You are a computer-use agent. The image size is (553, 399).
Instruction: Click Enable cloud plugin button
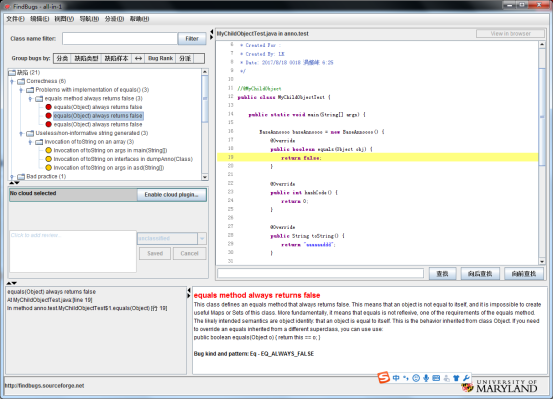click(171, 195)
